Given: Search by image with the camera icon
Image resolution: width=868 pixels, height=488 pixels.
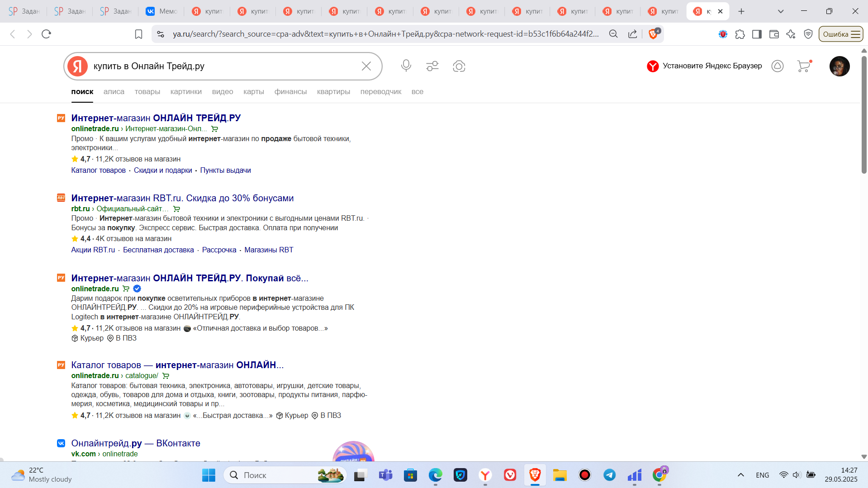Looking at the screenshot, I should (459, 66).
